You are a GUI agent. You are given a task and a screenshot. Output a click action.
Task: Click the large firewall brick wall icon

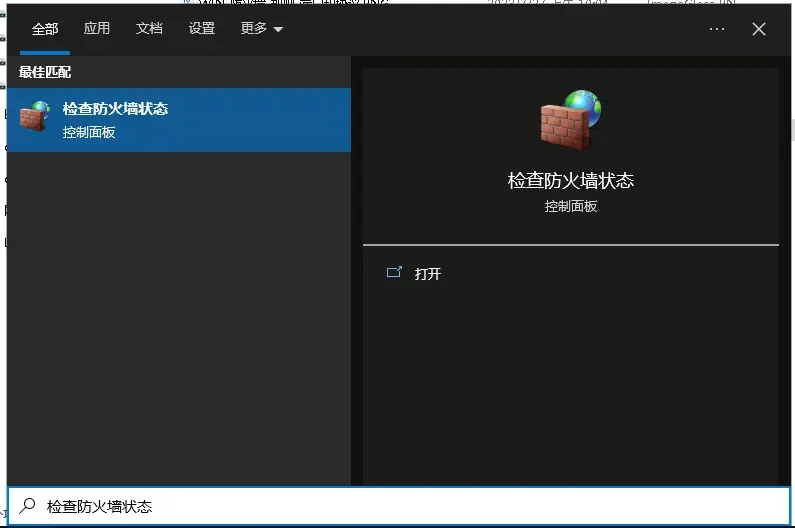(x=565, y=126)
